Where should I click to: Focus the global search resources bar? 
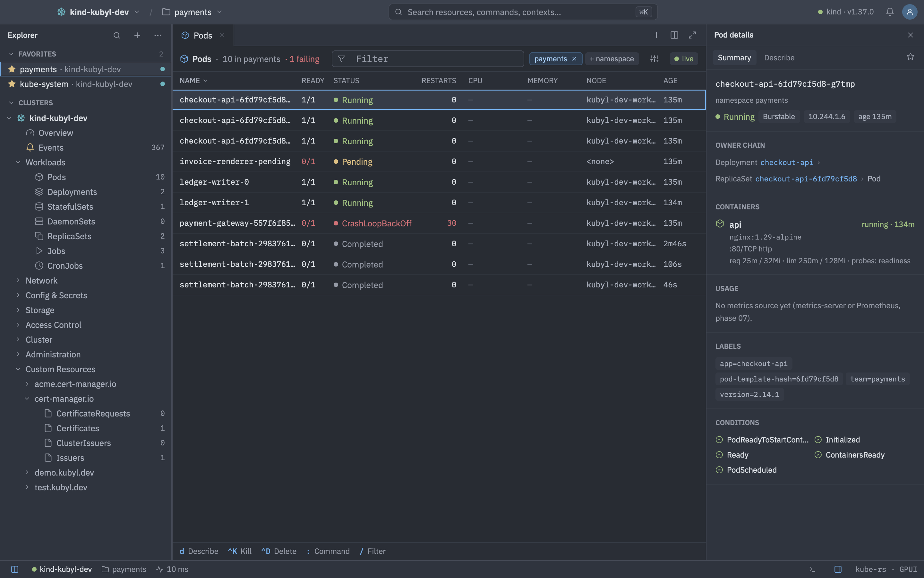pos(523,12)
